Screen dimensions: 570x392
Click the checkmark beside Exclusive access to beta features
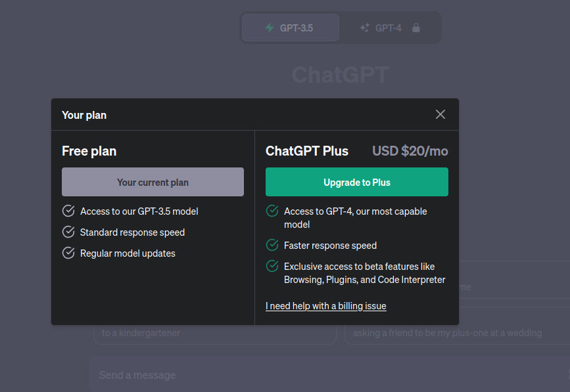pyautogui.click(x=272, y=266)
